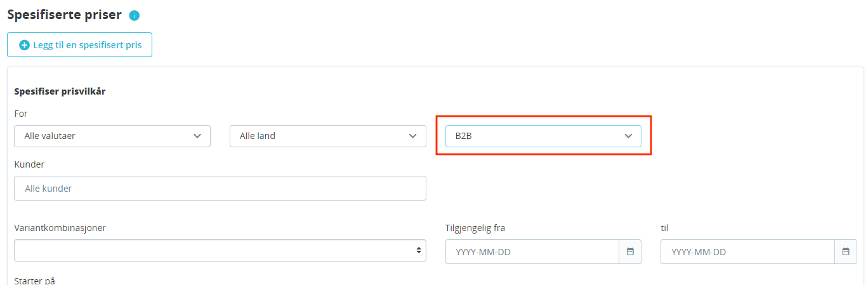Image resolution: width=868 pixels, height=285 pixels.
Task: Open the B2B customer group dropdown
Action: click(543, 136)
